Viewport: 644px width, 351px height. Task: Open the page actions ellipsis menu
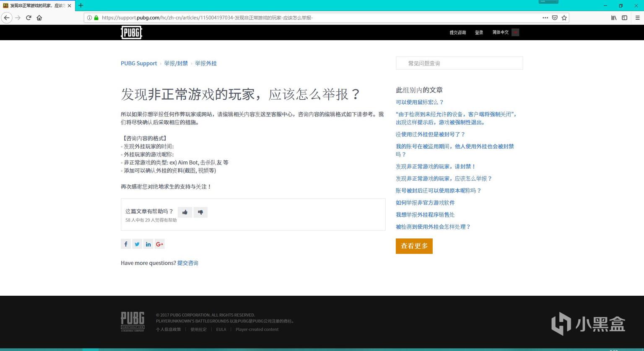pyautogui.click(x=545, y=18)
